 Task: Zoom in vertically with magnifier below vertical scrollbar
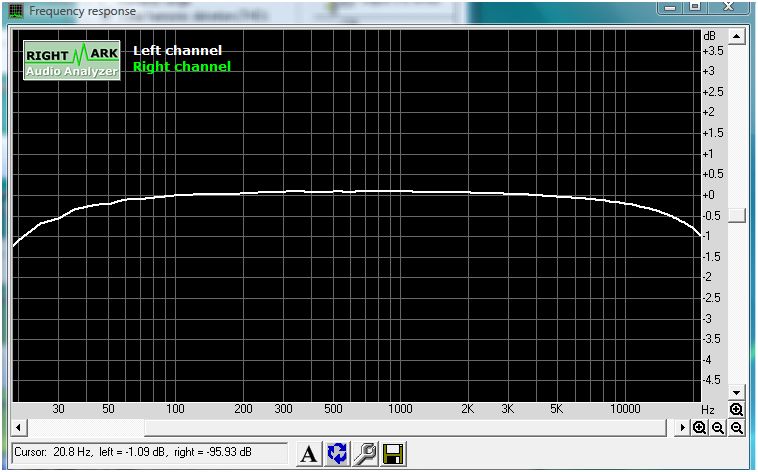[737, 410]
